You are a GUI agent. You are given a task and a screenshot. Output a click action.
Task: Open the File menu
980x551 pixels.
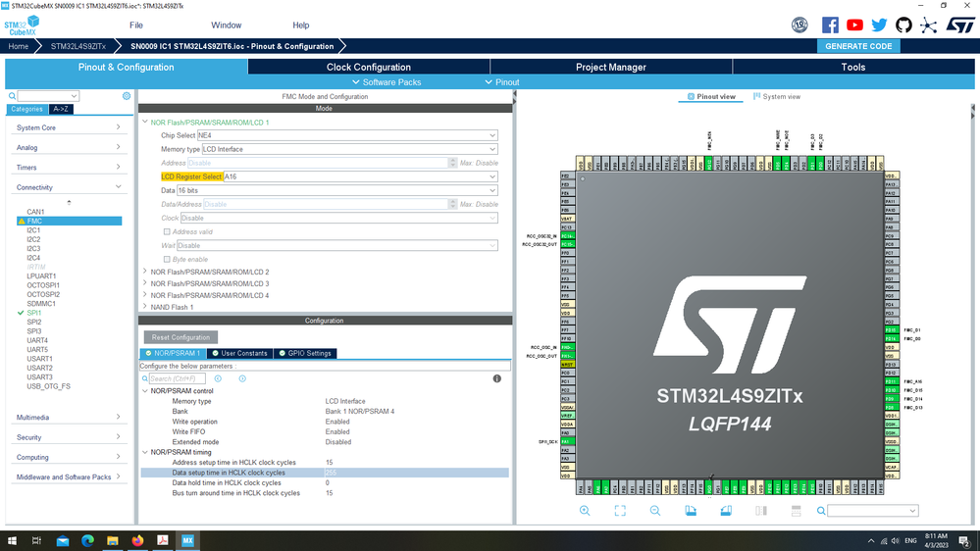click(x=136, y=25)
